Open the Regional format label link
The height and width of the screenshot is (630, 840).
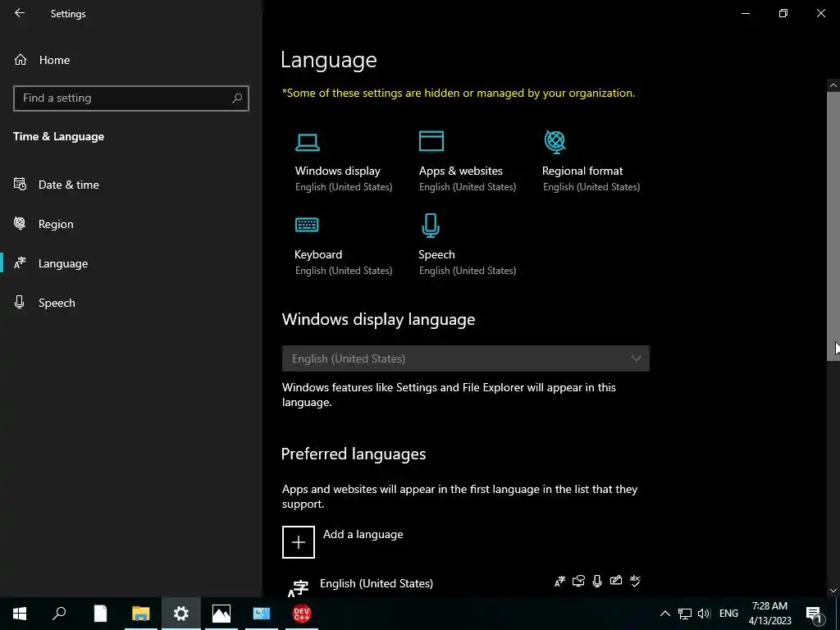[582, 171]
